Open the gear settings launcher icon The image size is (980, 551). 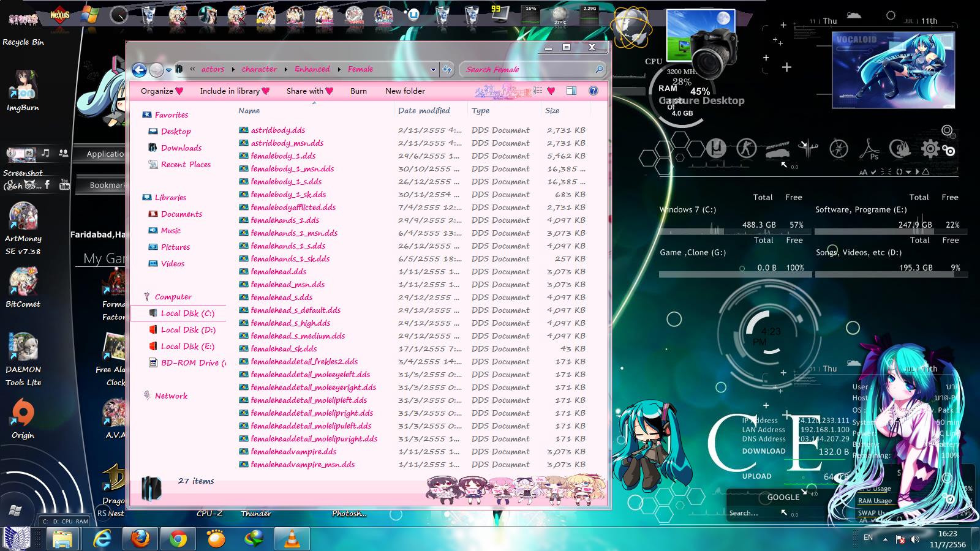pos(930,148)
